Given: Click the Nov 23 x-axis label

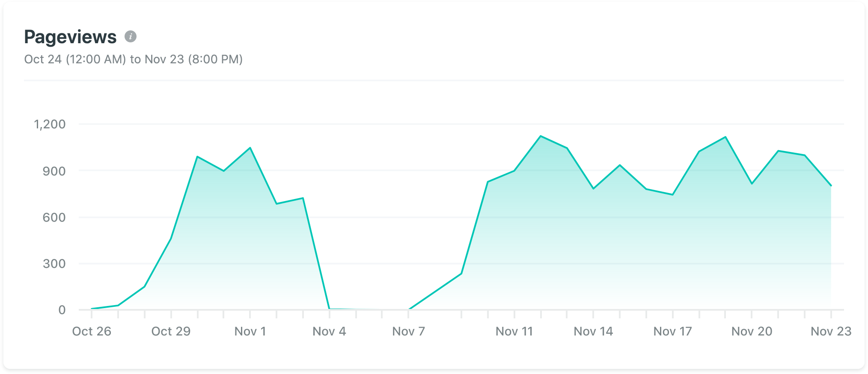Looking at the screenshot, I should (x=831, y=331).
